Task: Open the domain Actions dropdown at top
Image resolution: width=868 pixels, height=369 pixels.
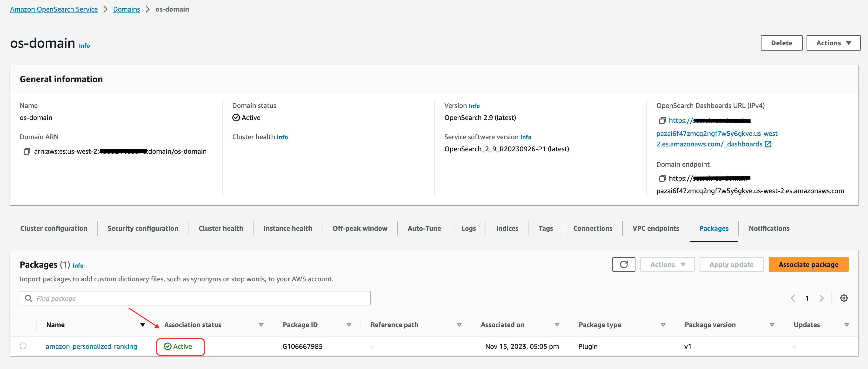Action: tap(833, 43)
